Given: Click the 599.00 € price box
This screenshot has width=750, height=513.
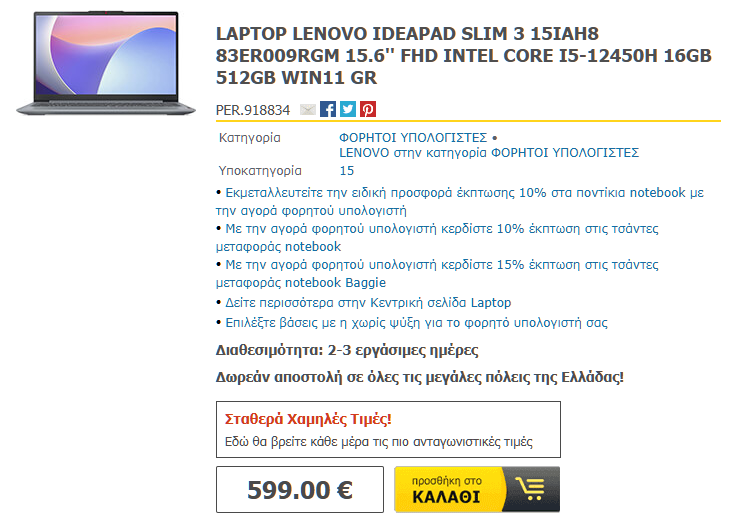Looking at the screenshot, I should 300,490.
